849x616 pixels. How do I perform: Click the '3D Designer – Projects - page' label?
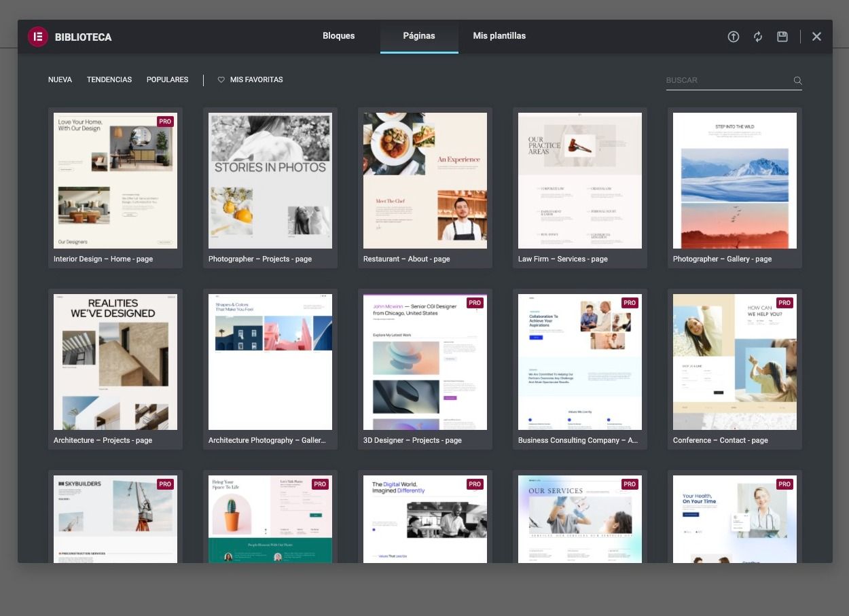coord(412,440)
